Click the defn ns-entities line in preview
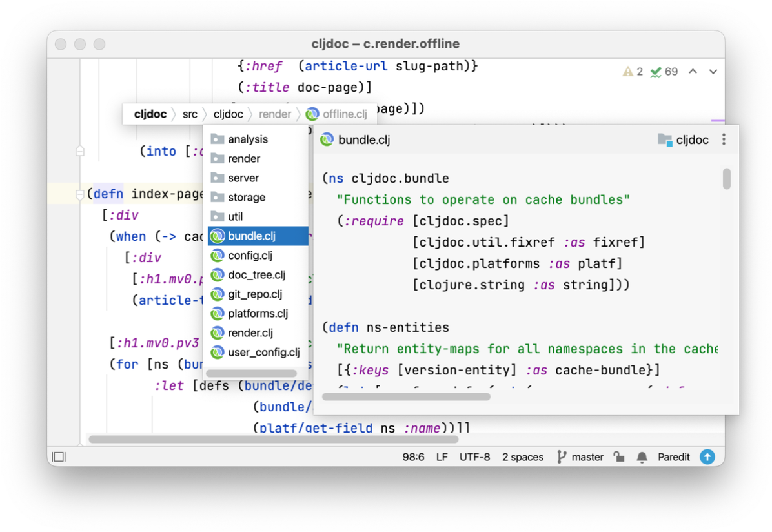The height and width of the screenshot is (532, 772). point(385,327)
